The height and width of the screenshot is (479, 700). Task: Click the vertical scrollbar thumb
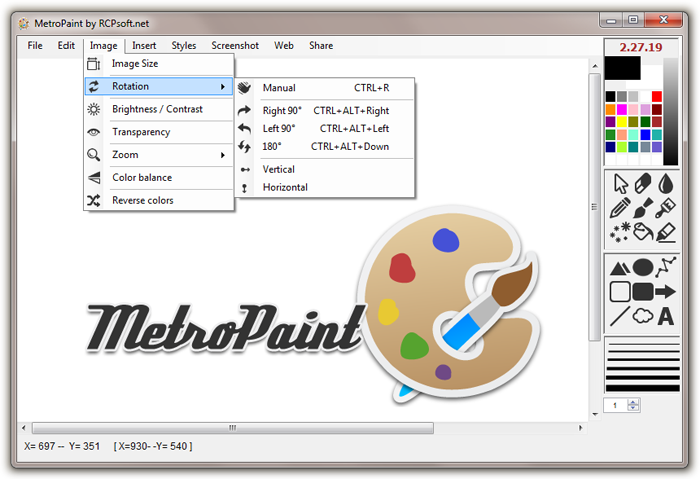pyautogui.click(x=594, y=207)
